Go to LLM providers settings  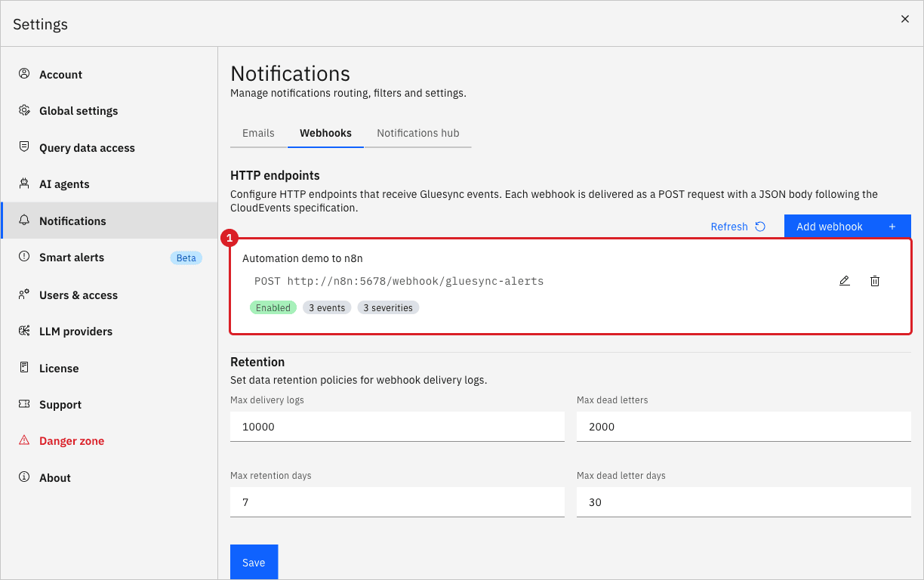click(109, 331)
